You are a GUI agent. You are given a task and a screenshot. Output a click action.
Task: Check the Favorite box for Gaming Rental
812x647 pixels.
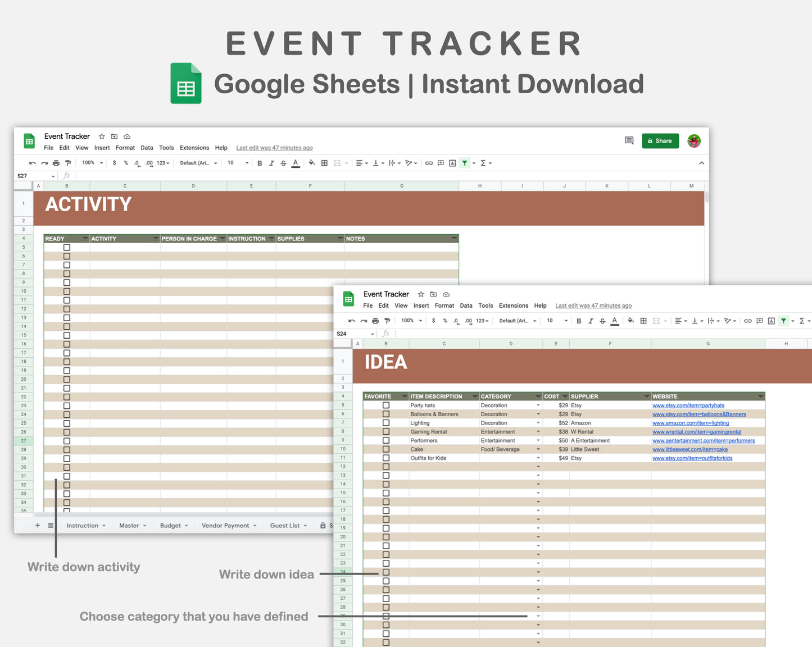click(386, 431)
